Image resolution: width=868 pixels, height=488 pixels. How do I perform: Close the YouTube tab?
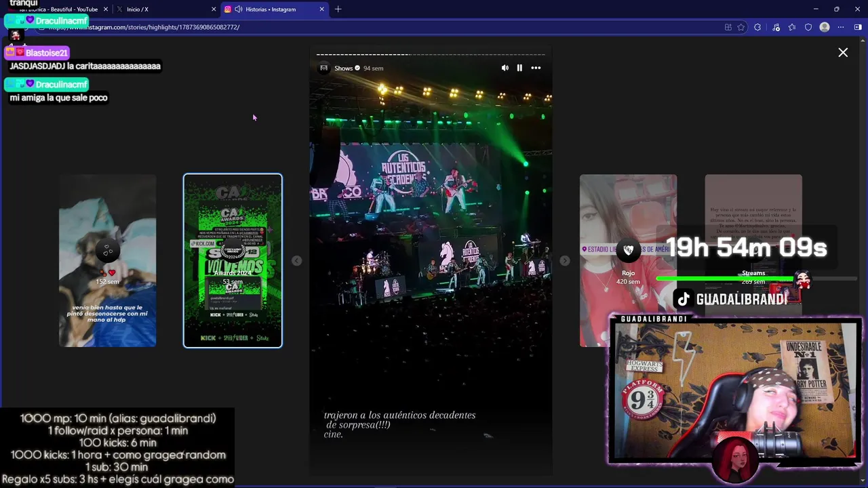[105, 9]
